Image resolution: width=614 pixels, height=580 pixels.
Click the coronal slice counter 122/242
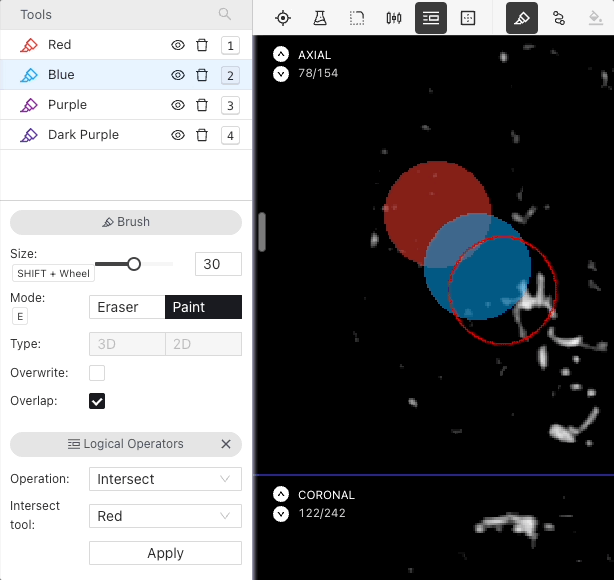coord(322,513)
